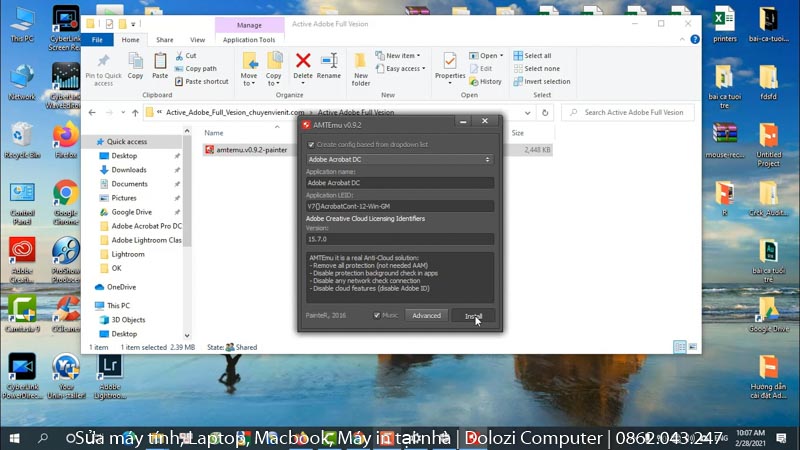Select Downloads in the Quick access pane
This screenshot has width=800, height=450.
129,170
